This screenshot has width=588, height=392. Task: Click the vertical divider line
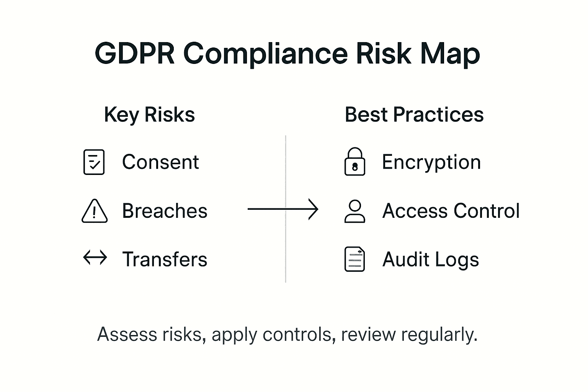(x=286, y=249)
